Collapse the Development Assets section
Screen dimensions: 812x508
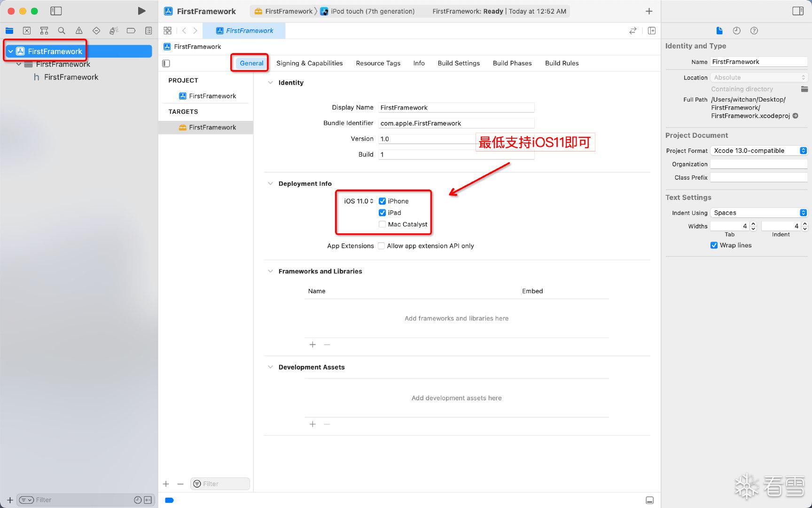click(x=270, y=367)
